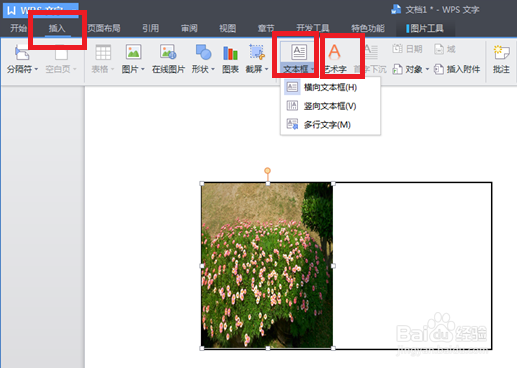Expand the 图片 dropdown arrow
Screen dimensions: 517x368
tap(143, 69)
